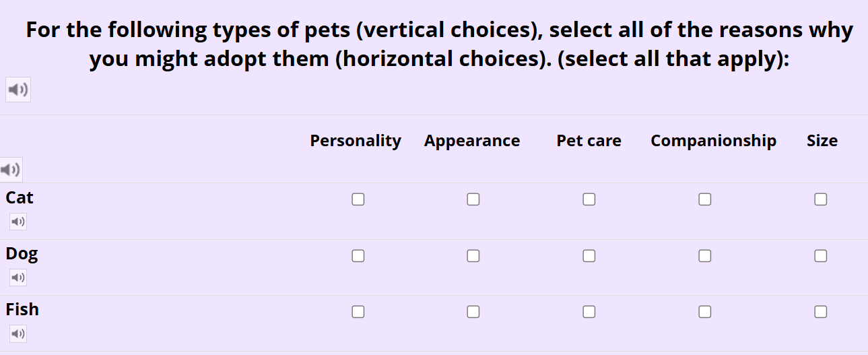The image size is (868, 355).
Task: Check Personality for Cat
Action: [x=358, y=199]
